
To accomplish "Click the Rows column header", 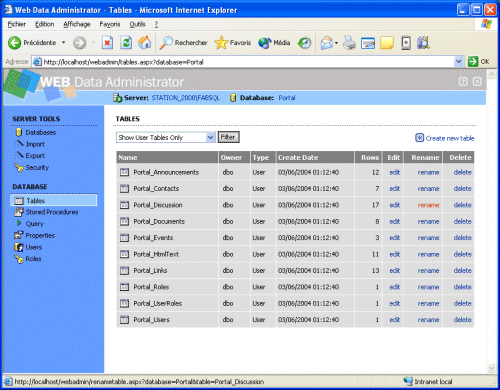I will pyautogui.click(x=370, y=157).
